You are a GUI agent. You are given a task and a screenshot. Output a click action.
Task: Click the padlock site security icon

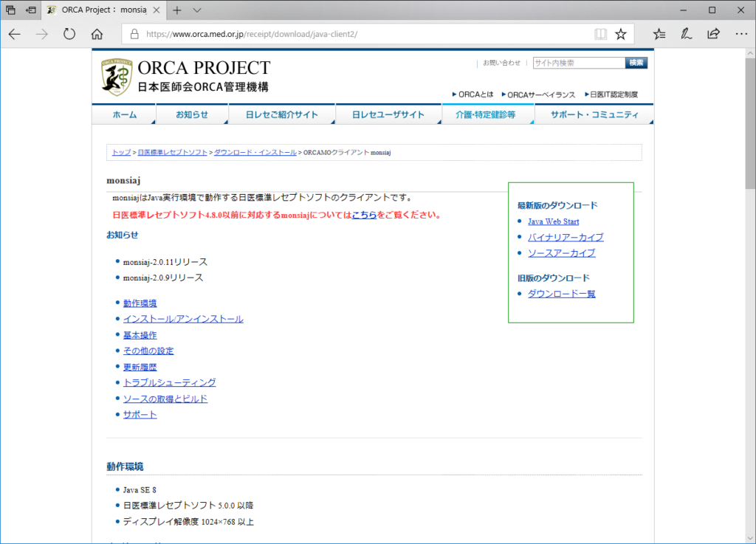click(134, 34)
